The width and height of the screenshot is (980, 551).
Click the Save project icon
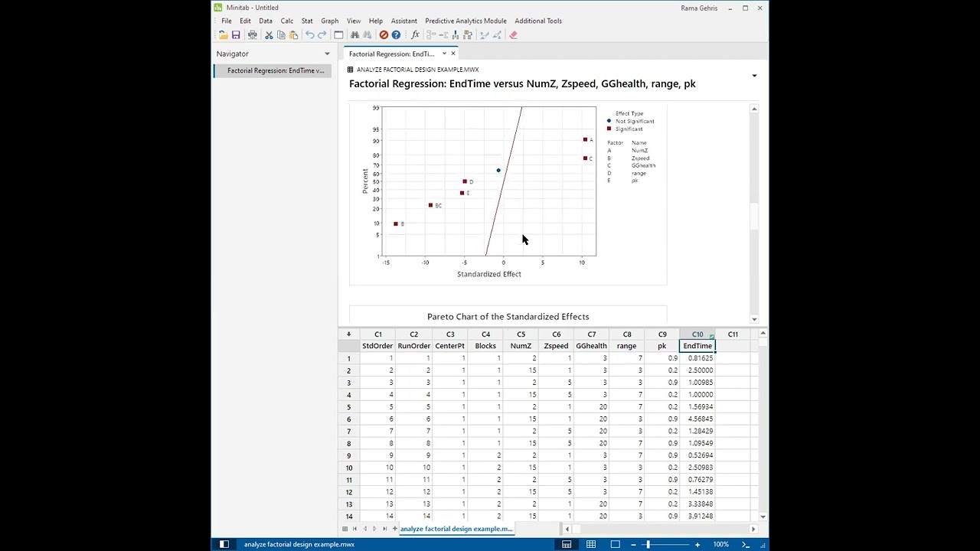pyautogui.click(x=236, y=35)
